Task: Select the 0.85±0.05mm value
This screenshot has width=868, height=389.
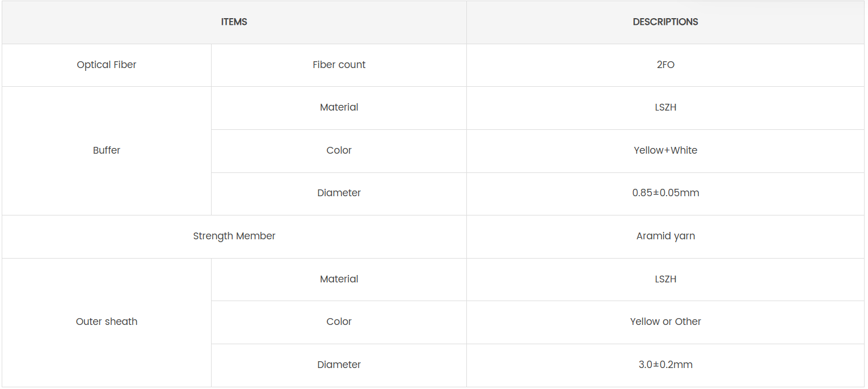Action: pyautogui.click(x=665, y=193)
